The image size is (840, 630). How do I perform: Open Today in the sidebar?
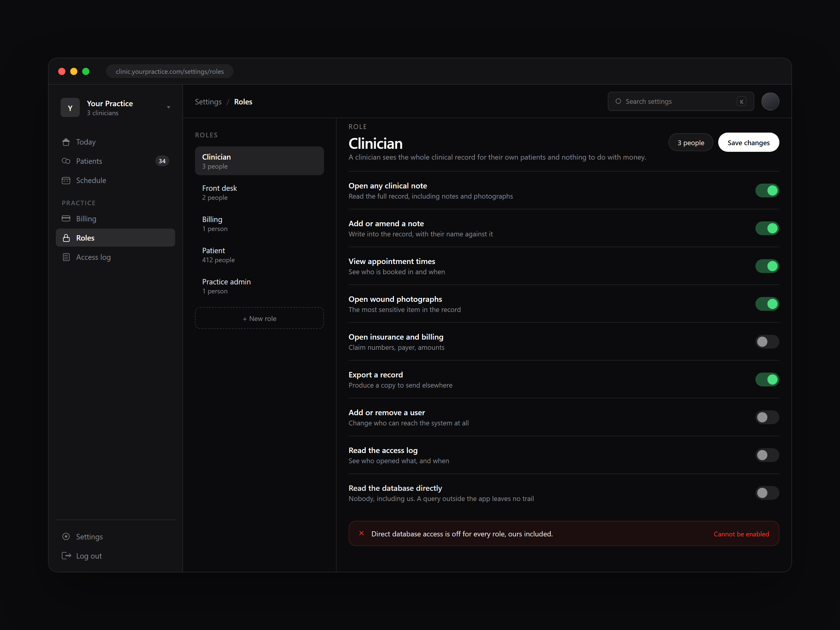tap(115, 142)
